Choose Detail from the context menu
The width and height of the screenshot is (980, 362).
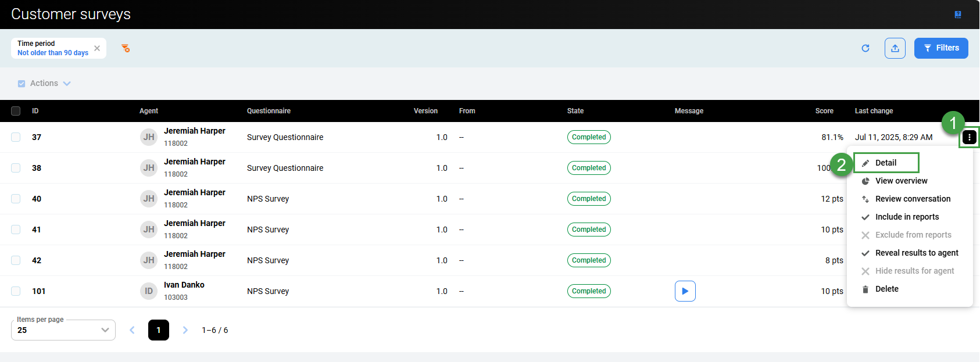coord(886,163)
